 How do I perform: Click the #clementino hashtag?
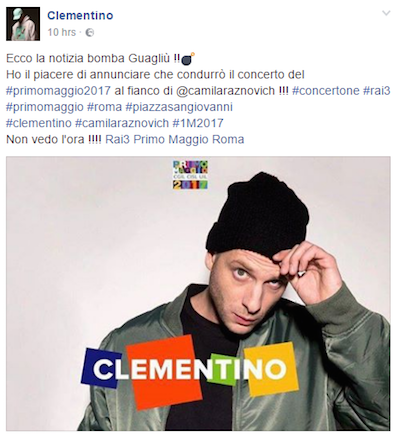pyautogui.click(x=39, y=123)
